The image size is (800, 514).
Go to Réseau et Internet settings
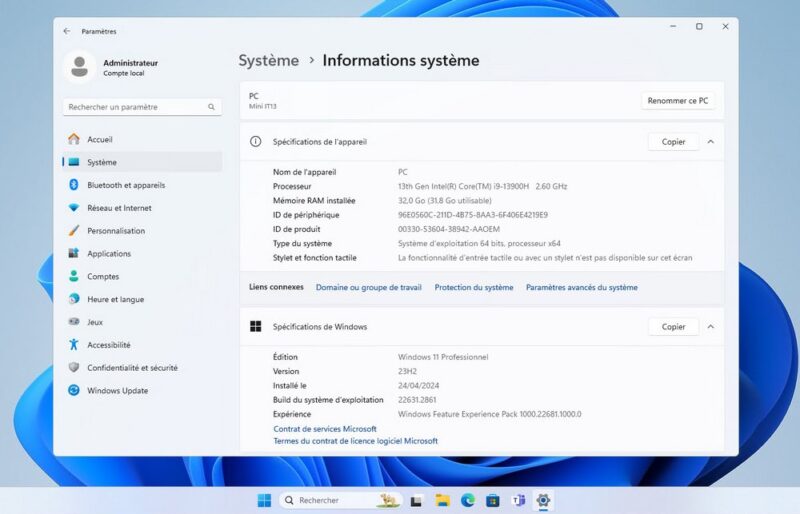pos(119,208)
